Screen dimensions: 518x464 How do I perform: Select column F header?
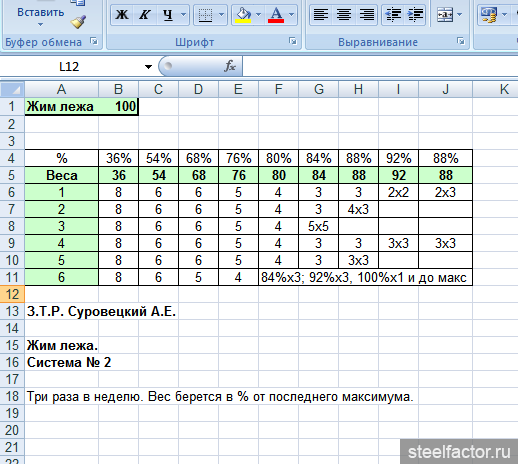[x=278, y=89]
